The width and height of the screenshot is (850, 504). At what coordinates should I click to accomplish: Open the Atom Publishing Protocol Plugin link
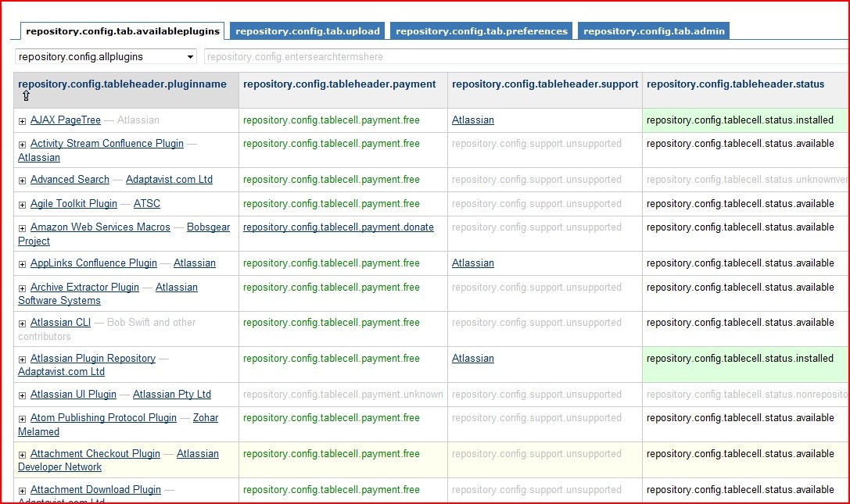(x=103, y=417)
